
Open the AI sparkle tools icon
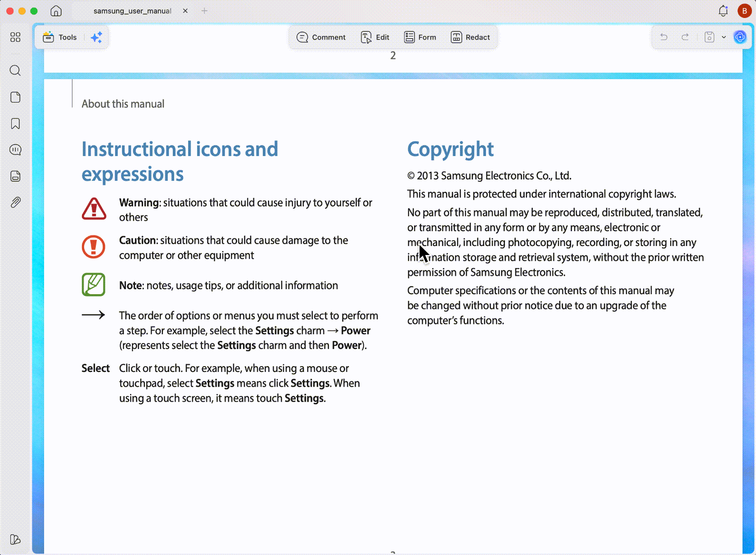point(96,37)
